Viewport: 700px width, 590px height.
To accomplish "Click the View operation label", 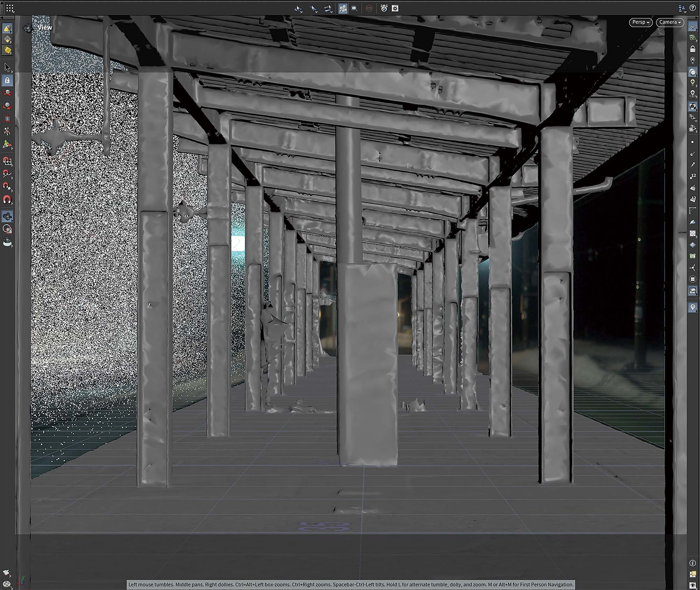I will click(45, 27).
